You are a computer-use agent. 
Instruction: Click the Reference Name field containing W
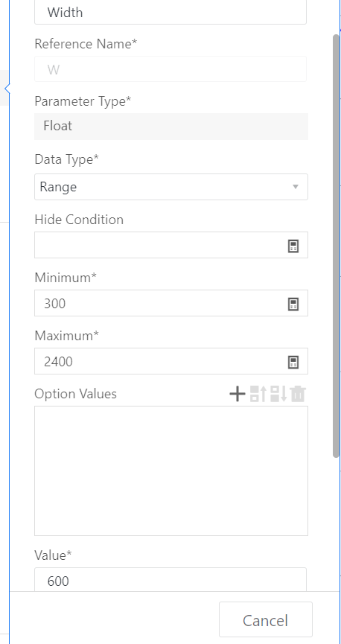170,69
